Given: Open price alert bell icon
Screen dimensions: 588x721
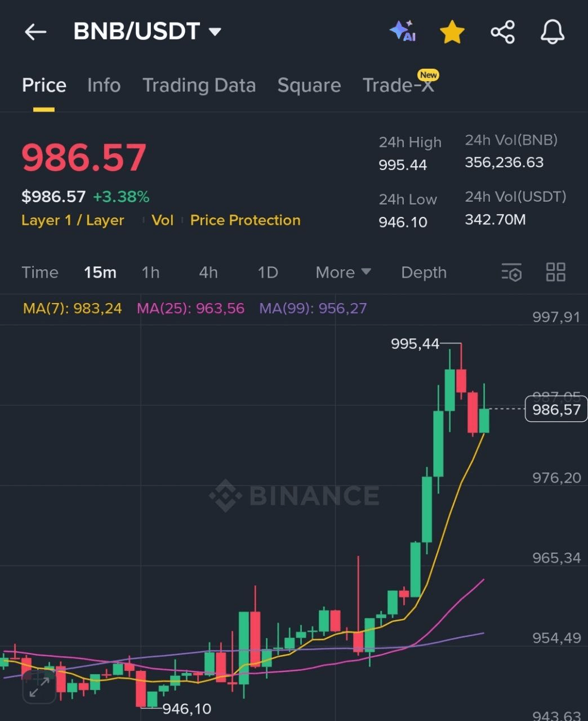Looking at the screenshot, I should click(x=552, y=32).
